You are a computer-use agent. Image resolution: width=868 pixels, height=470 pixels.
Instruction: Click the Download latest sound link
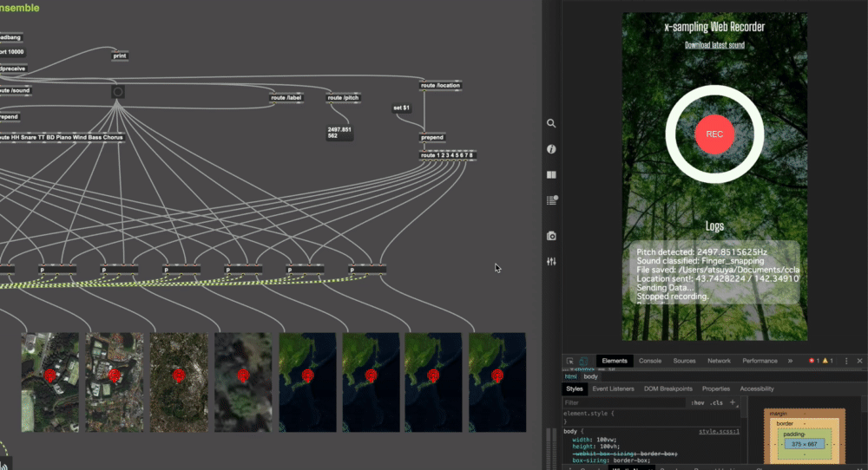point(714,45)
